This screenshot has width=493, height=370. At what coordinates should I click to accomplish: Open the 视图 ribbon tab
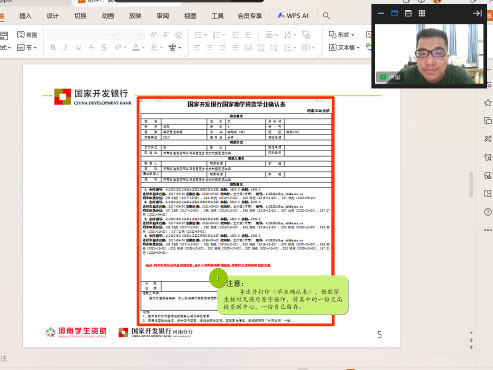pyautogui.click(x=190, y=16)
